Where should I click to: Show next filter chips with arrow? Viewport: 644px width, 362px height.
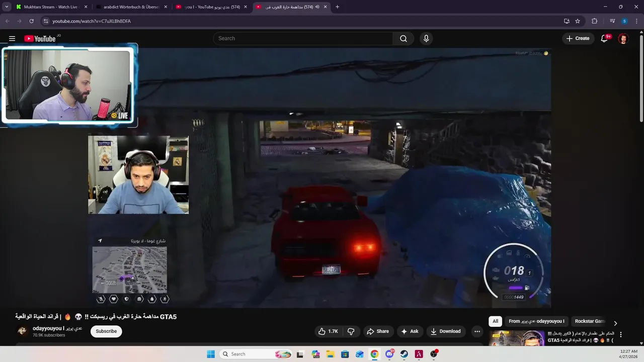[x=615, y=323]
